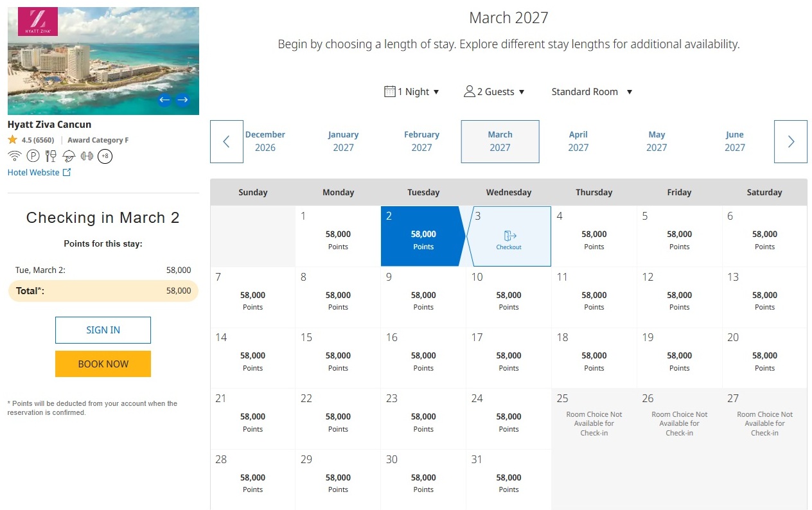Click the fitness center dumbbell icon

click(87, 156)
